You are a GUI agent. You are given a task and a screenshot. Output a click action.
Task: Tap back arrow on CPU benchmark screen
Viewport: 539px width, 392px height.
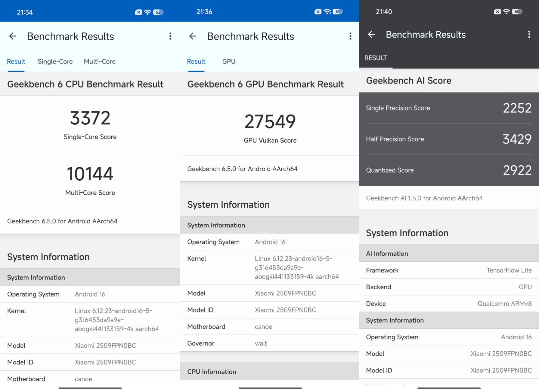coord(13,36)
